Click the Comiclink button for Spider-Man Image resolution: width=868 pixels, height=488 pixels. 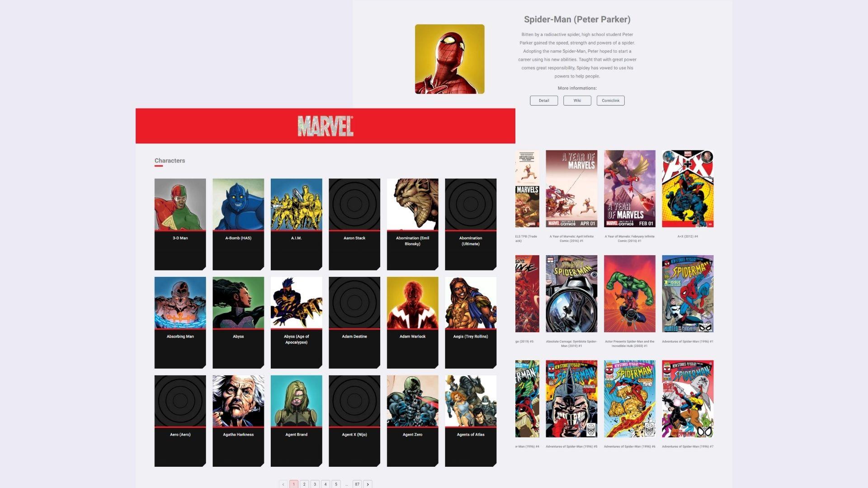coord(610,100)
